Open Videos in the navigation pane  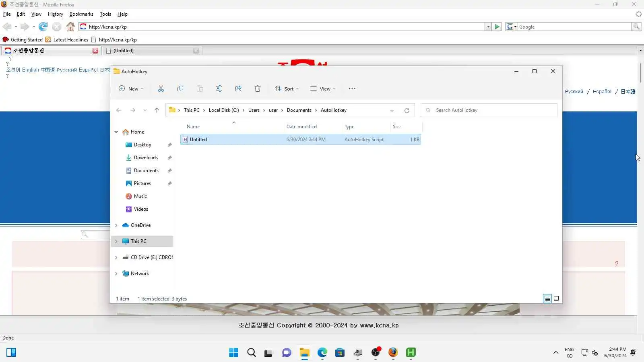[x=141, y=209]
